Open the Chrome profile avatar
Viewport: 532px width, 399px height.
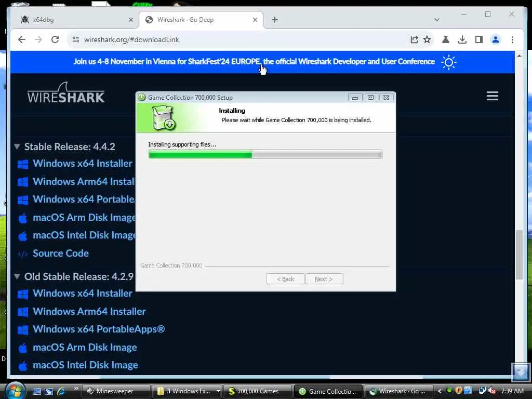[x=495, y=39]
